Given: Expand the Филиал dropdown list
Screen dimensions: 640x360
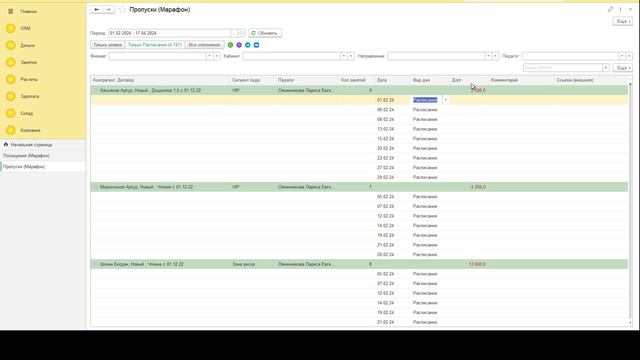Looking at the screenshot, I should tap(209, 56).
